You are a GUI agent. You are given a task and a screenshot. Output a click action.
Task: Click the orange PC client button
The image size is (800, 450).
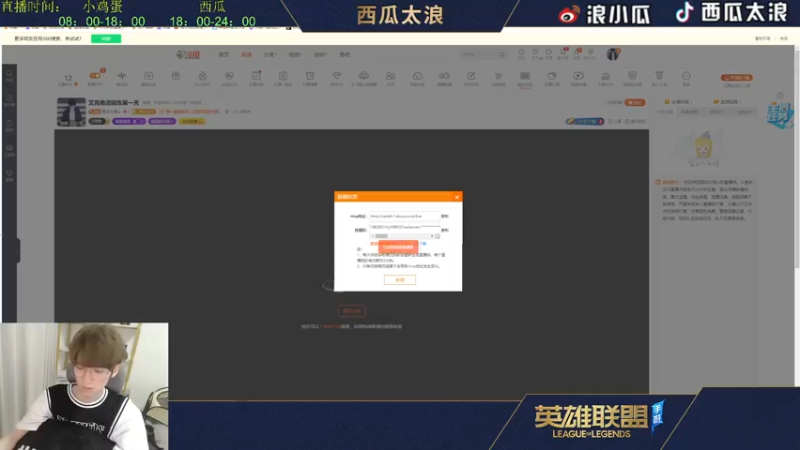tap(737, 78)
